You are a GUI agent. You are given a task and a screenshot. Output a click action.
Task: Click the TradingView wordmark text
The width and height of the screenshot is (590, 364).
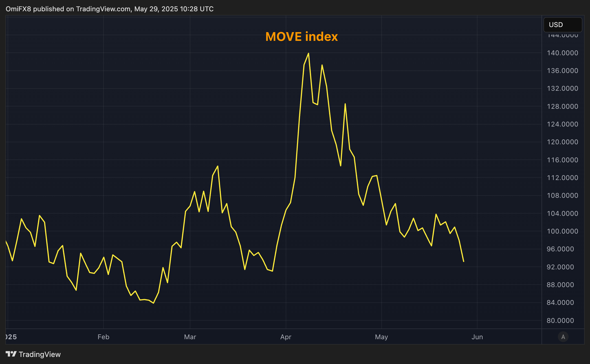click(39, 354)
